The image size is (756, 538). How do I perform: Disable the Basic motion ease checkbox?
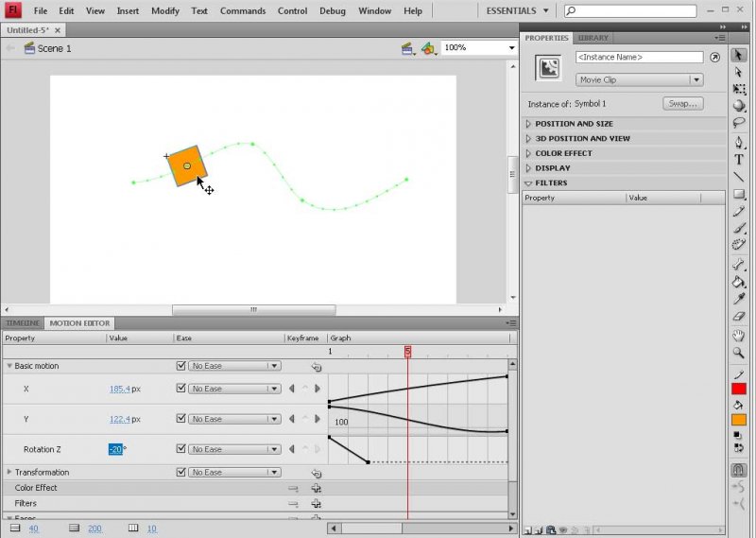point(181,366)
